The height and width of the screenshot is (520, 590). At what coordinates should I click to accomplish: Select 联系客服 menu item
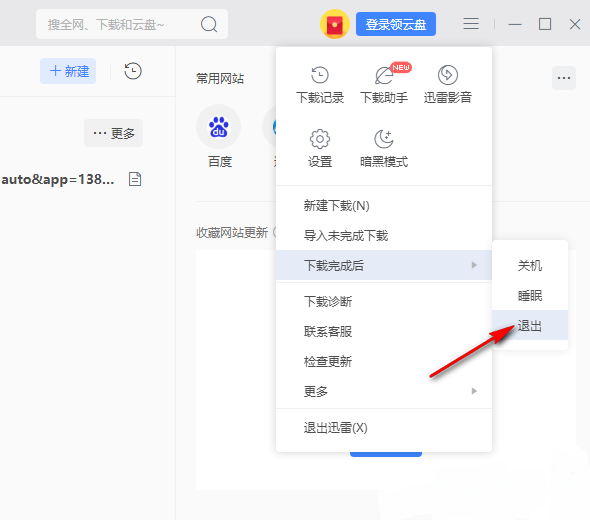pyautogui.click(x=384, y=332)
